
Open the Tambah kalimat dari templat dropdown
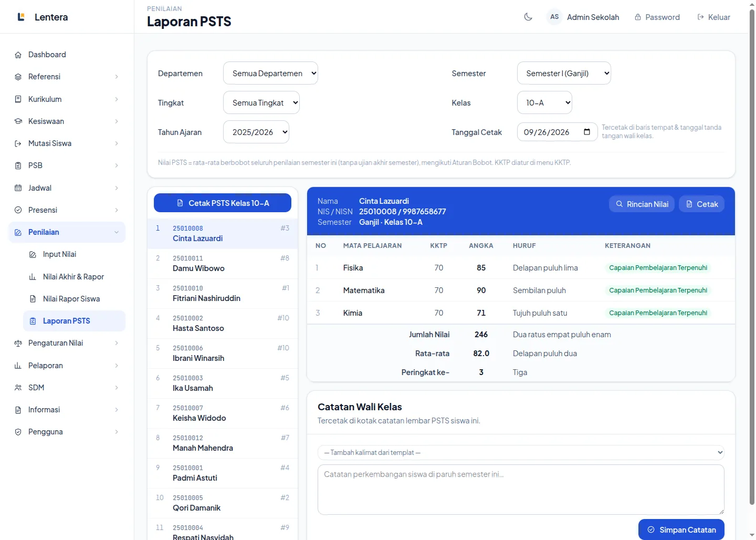click(521, 452)
